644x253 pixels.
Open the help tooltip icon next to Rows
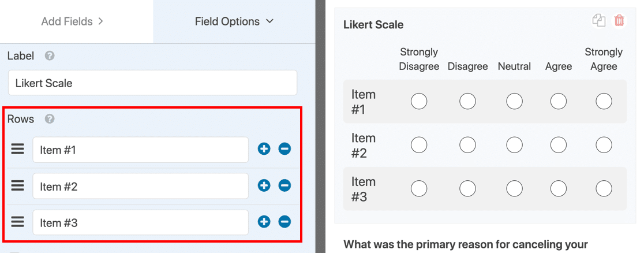coord(50,119)
